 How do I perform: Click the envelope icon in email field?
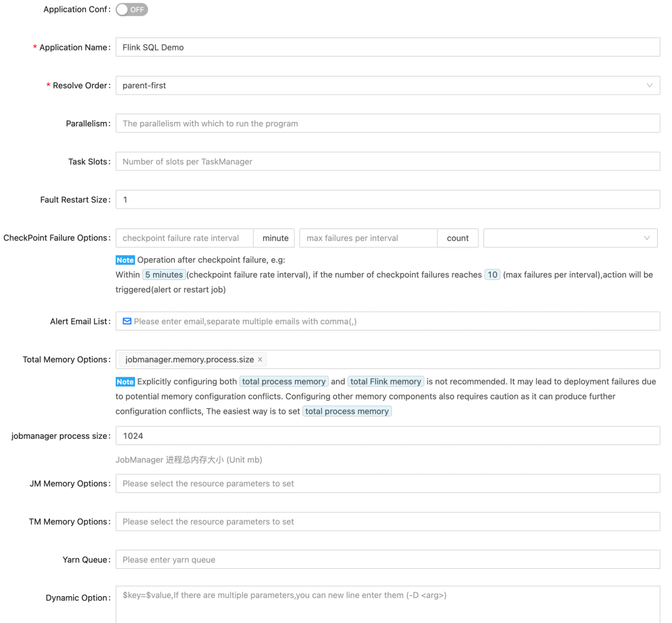(127, 321)
